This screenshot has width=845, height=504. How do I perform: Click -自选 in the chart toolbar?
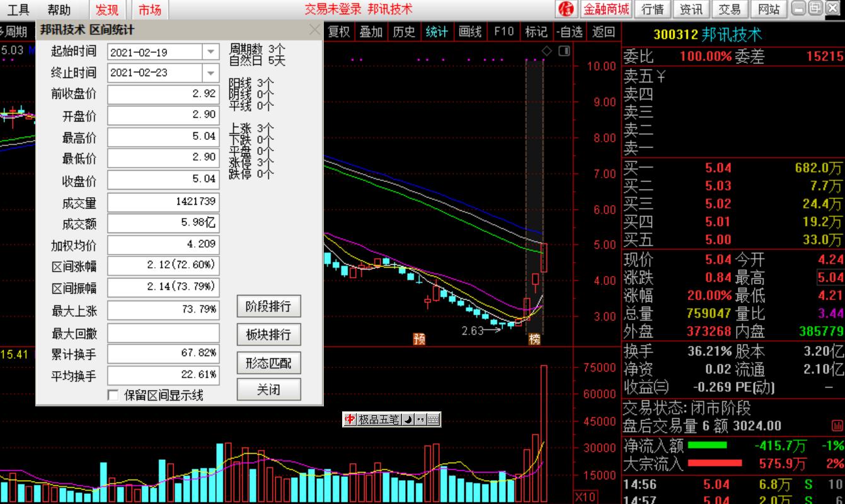coord(570,31)
